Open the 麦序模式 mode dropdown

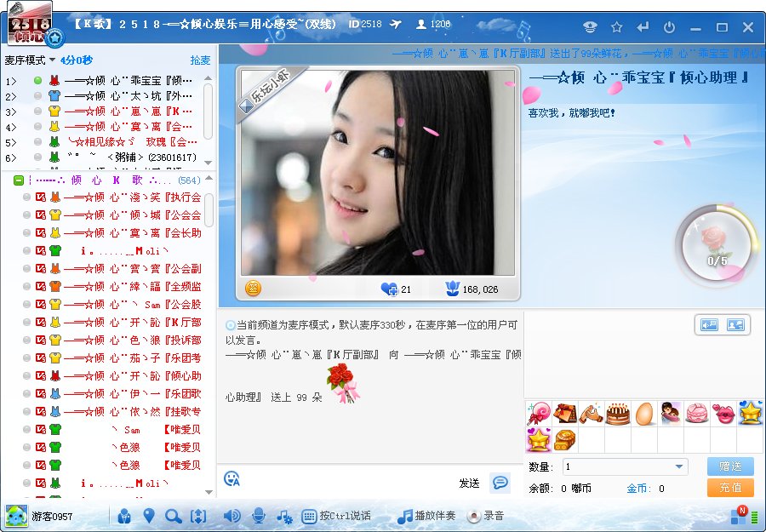pos(29,60)
